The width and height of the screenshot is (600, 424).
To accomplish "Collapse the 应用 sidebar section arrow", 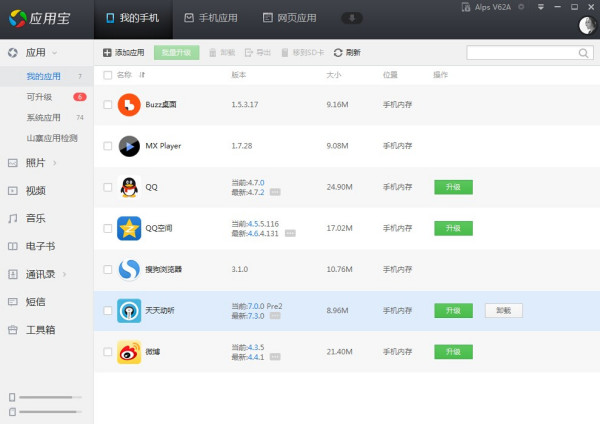I will [x=54, y=53].
